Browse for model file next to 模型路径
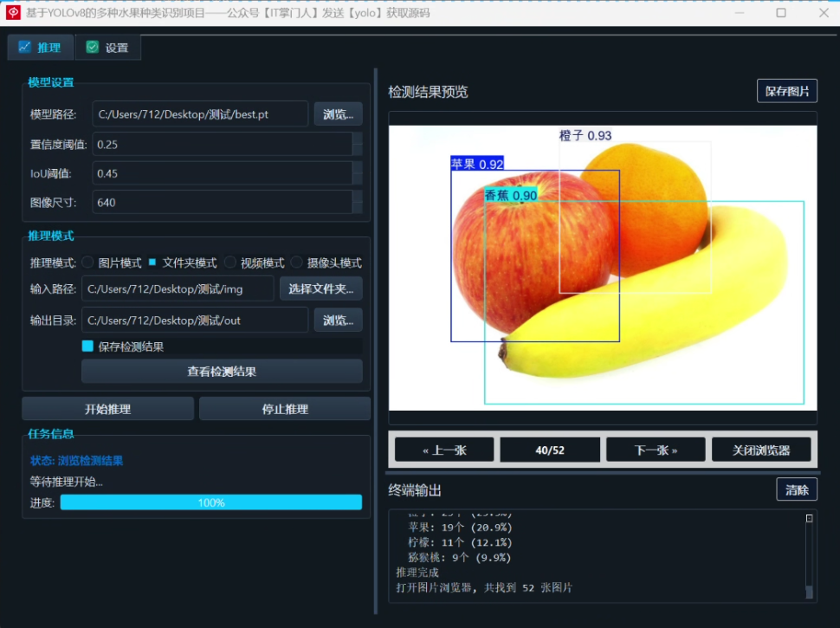Viewport: 840px width, 628px height. point(338,114)
